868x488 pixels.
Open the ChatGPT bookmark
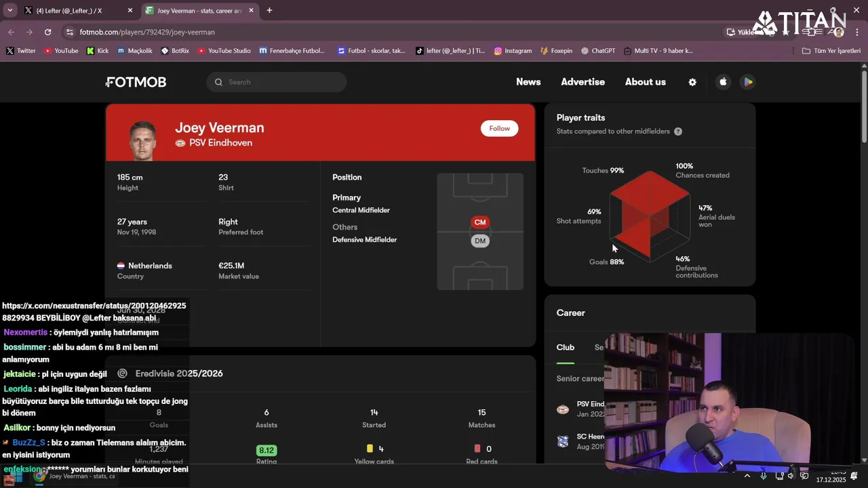(x=597, y=51)
